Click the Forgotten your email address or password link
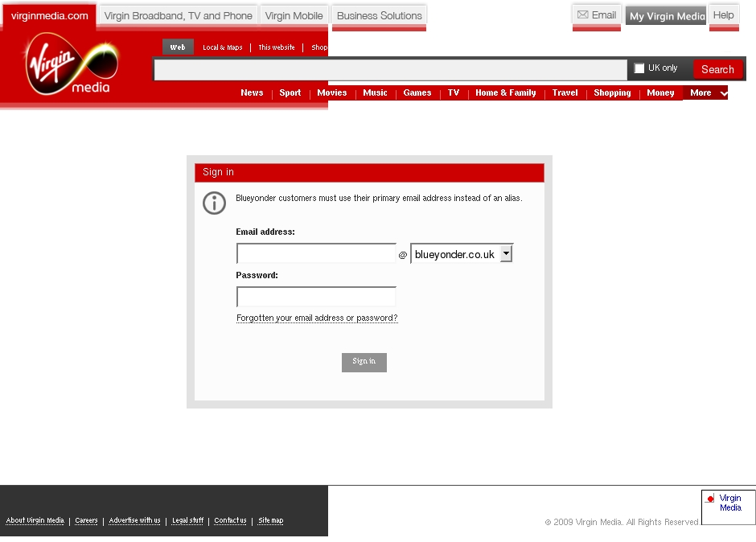This screenshot has height=542, width=756. (317, 318)
